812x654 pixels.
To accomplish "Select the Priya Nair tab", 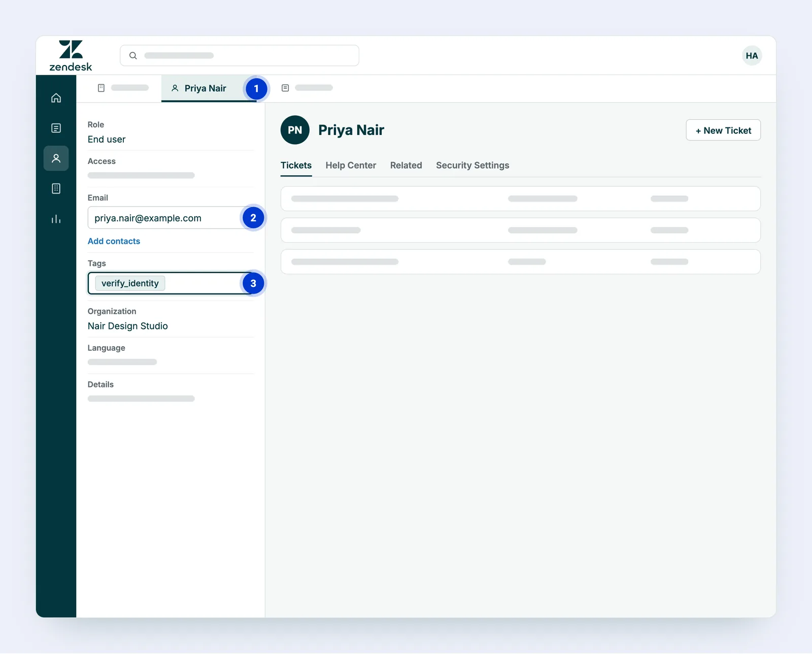I will tap(209, 88).
